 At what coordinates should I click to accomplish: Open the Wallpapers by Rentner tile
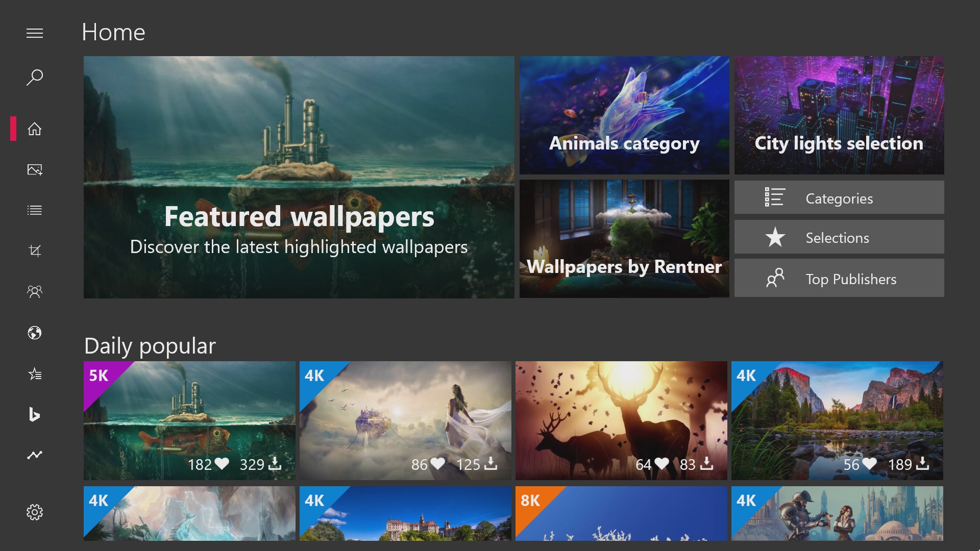coord(624,238)
